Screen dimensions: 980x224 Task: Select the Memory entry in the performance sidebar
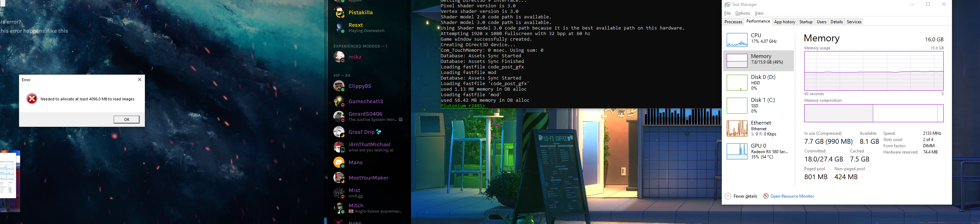coord(758,60)
